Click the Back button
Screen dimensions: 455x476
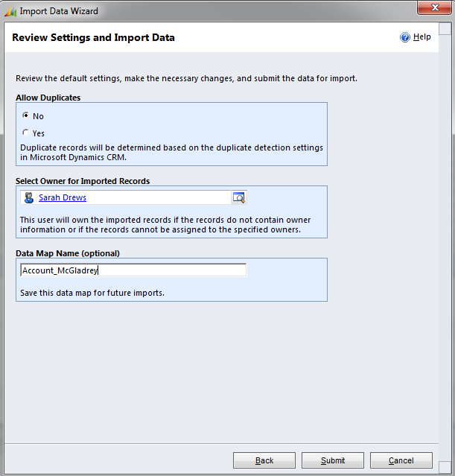tap(264, 460)
